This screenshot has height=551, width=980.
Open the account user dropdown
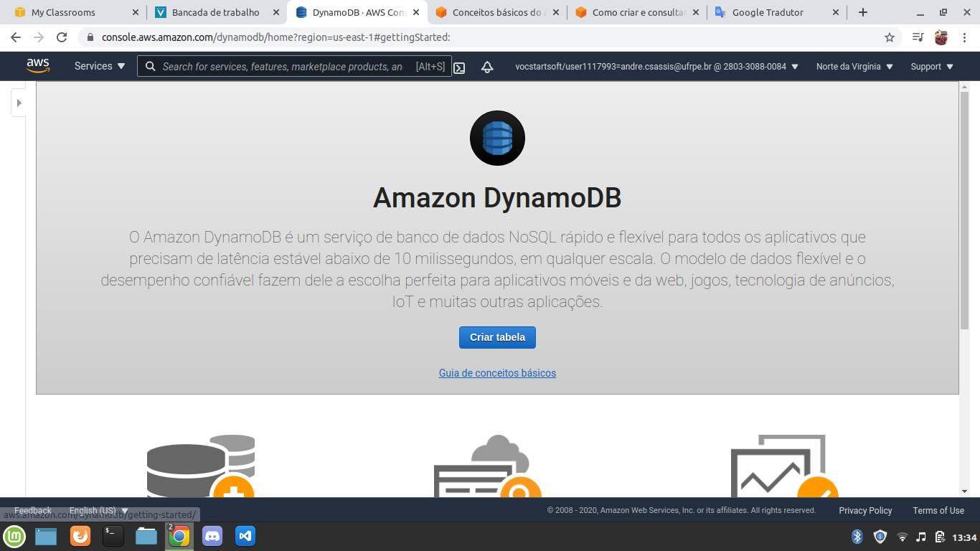click(x=656, y=67)
